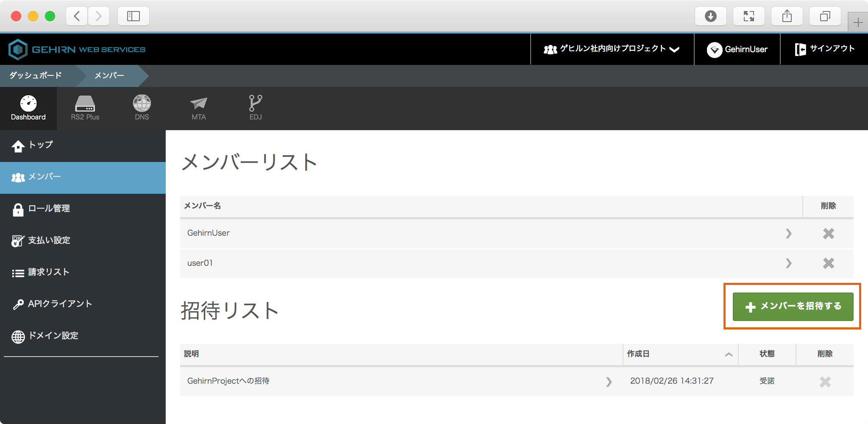Expand user01 member row chevron
868x424 pixels.
click(788, 263)
